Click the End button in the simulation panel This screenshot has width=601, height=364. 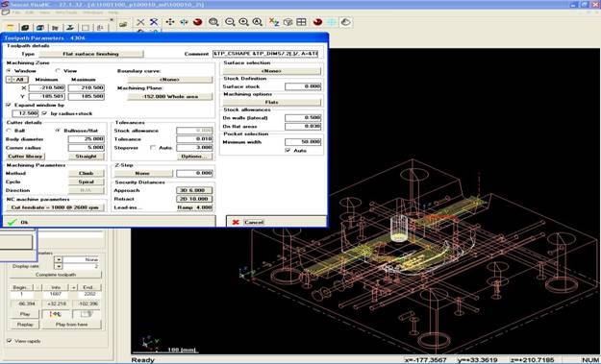[89, 287]
